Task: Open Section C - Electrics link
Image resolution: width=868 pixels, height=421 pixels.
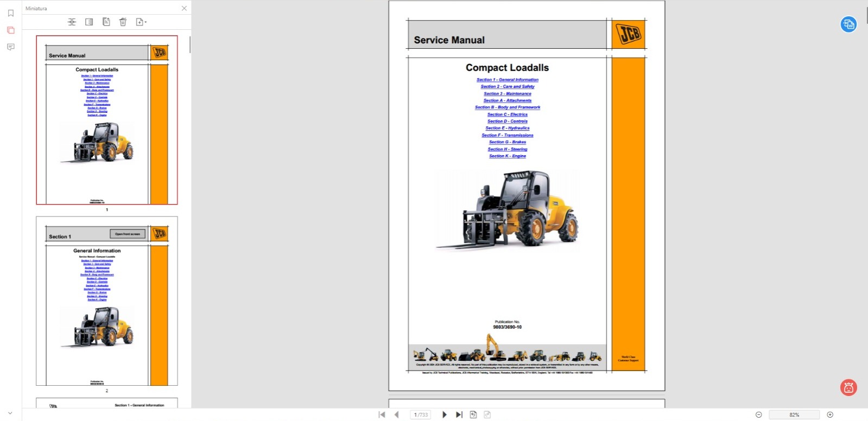Action: [x=508, y=114]
